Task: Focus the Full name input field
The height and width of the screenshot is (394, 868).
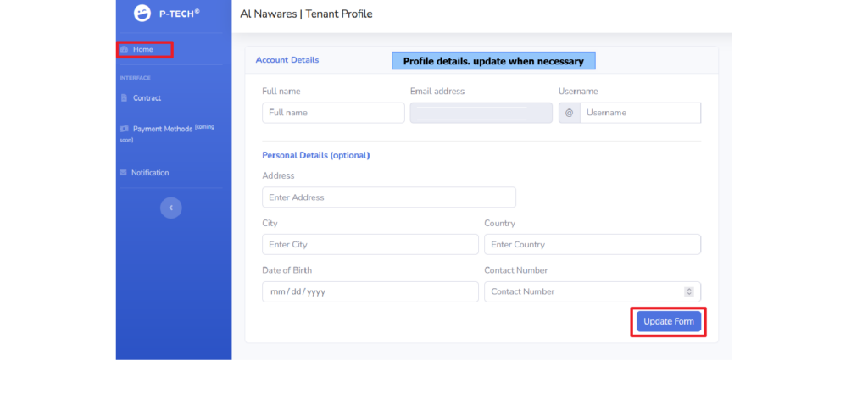Action: [333, 113]
